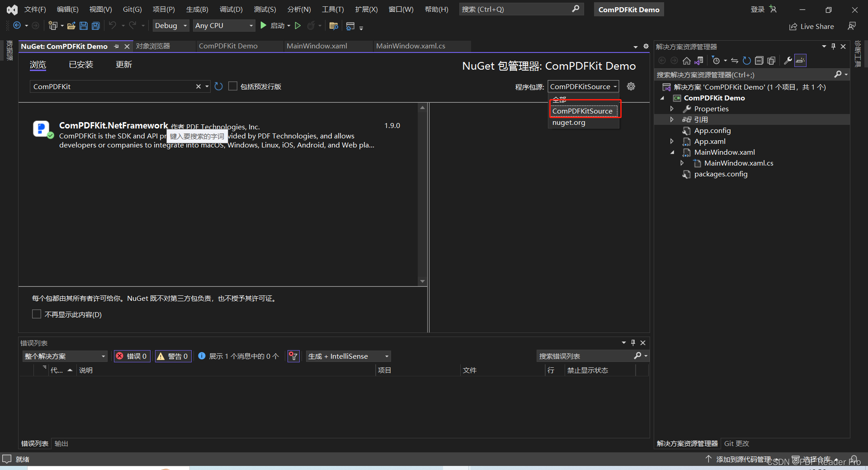The height and width of the screenshot is (470, 868).
Task: Close the NuGet ComPDFKit Demo tab
Action: [127, 46]
